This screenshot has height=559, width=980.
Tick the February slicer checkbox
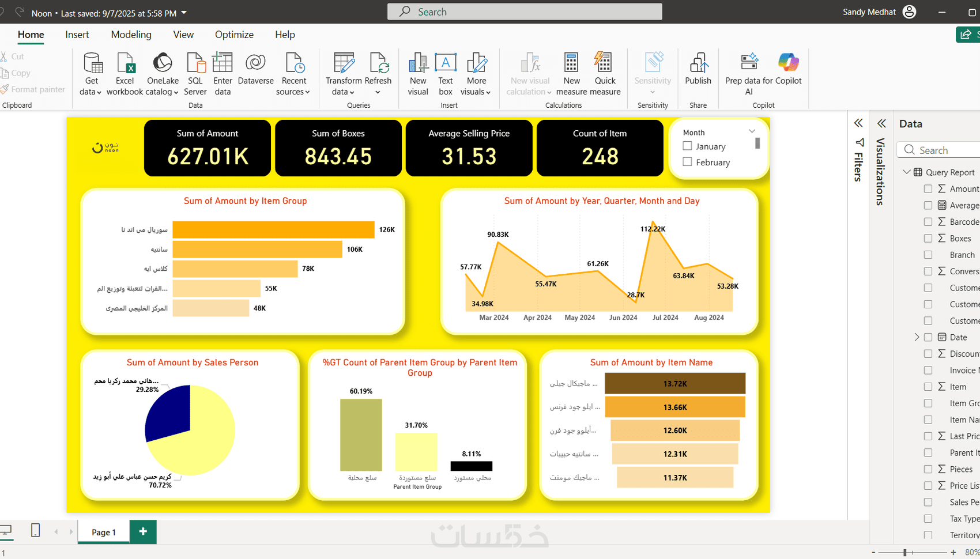(x=687, y=162)
